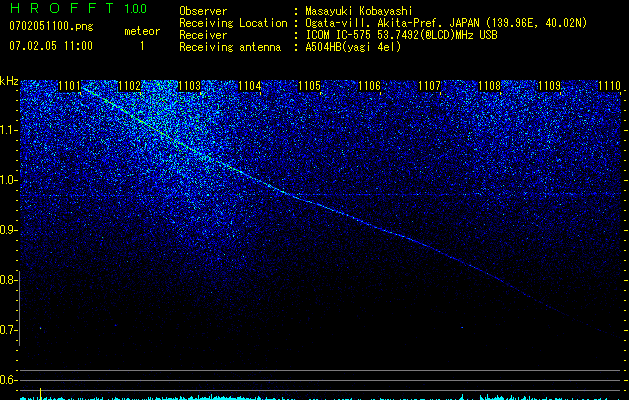Click time marker 1104
This screenshot has height=400, width=629.
(250, 85)
